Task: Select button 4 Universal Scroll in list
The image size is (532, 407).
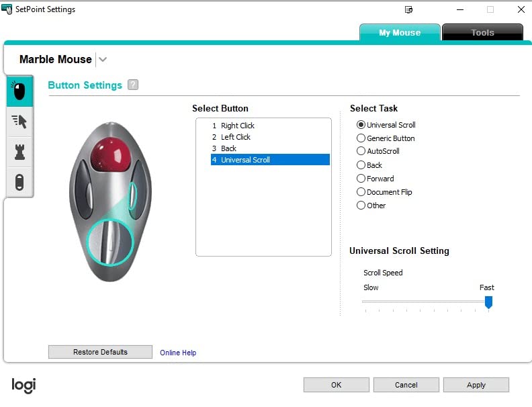Action: pyautogui.click(x=270, y=160)
